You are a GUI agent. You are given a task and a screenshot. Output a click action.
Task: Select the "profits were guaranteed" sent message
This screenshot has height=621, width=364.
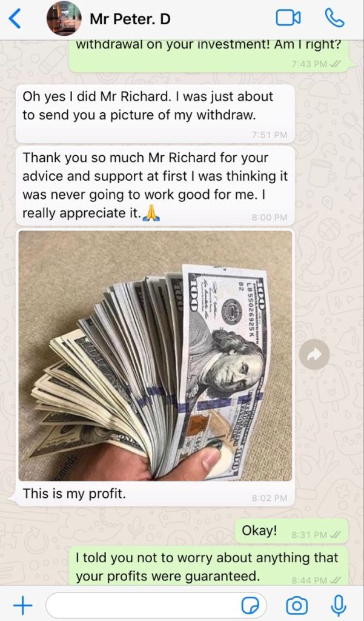pyautogui.click(x=209, y=566)
